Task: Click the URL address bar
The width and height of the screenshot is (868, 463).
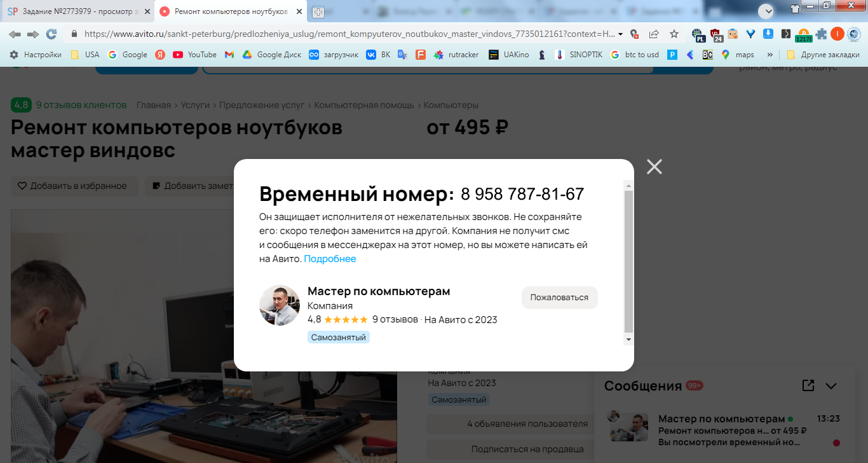Action: point(348,34)
